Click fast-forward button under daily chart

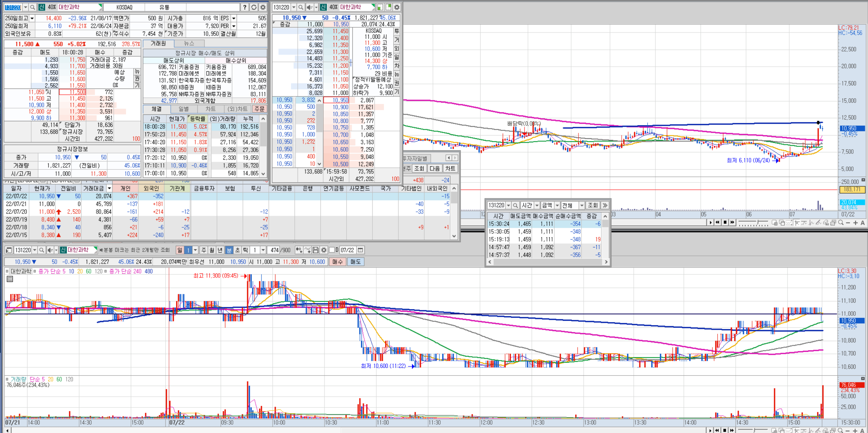732,223
